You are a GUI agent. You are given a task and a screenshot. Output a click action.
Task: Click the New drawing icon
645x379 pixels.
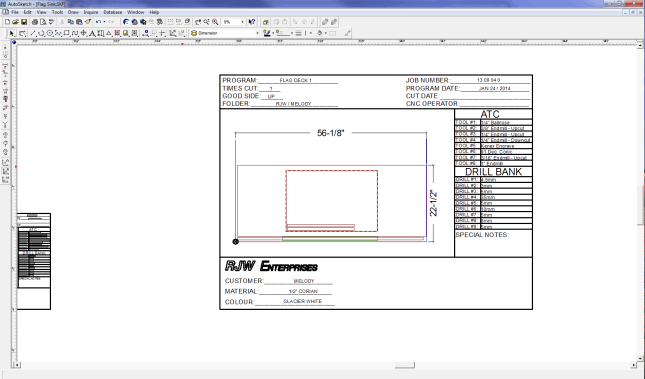tap(7, 22)
